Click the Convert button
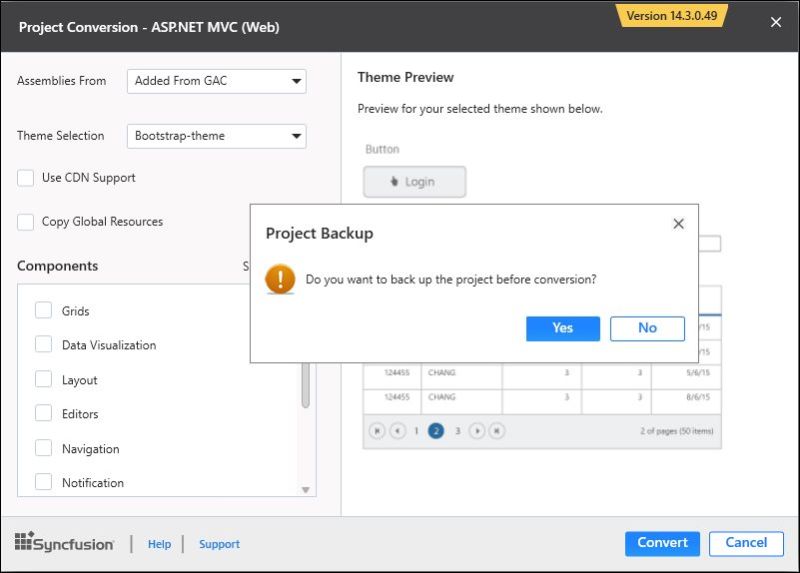 coord(662,543)
